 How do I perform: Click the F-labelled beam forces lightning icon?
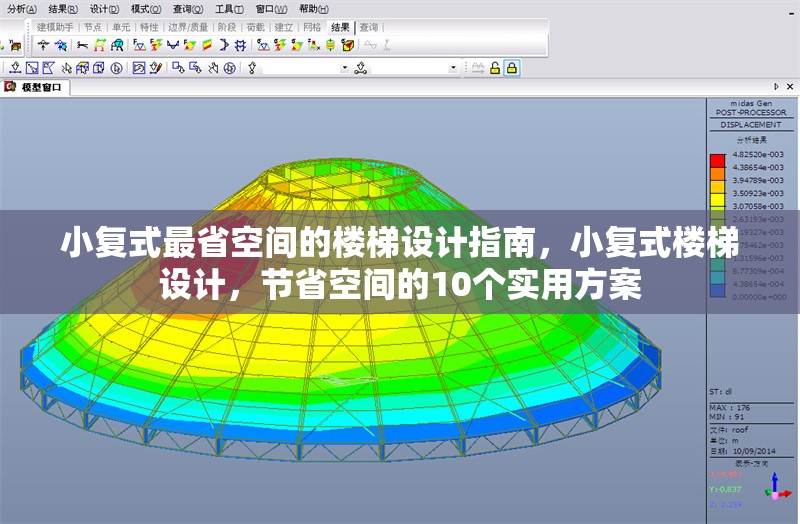coord(156,45)
